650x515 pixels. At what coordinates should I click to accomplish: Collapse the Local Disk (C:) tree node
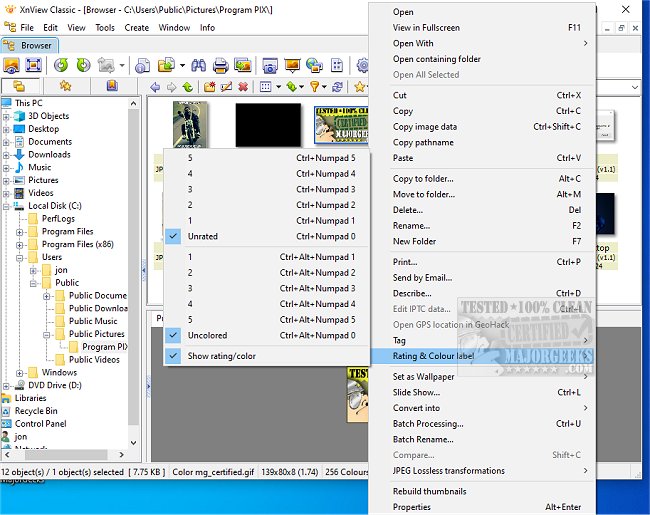[x=7, y=206]
